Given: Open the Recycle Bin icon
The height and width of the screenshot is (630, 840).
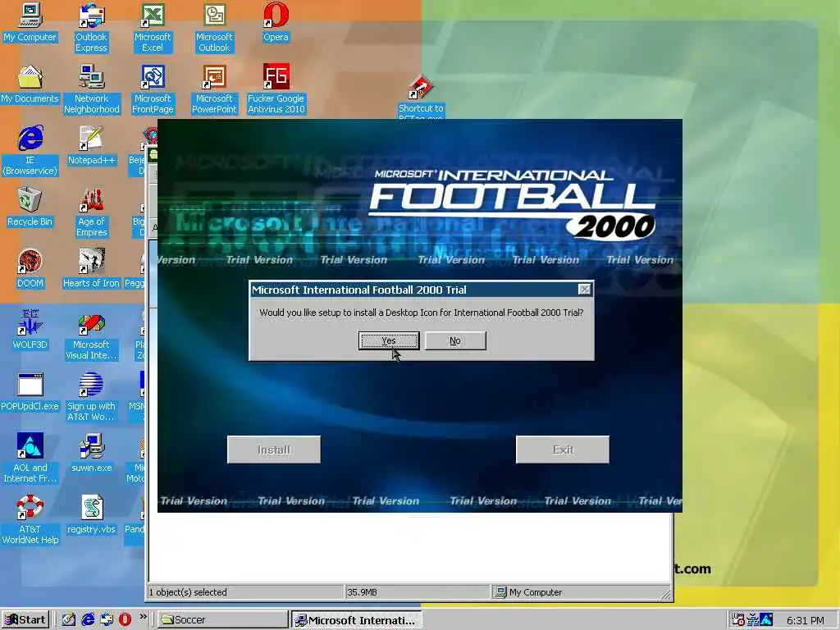Looking at the screenshot, I should click(30, 208).
